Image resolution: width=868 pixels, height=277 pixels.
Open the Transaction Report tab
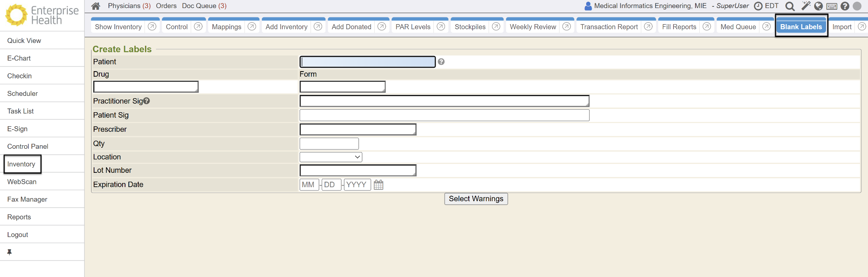coord(609,27)
